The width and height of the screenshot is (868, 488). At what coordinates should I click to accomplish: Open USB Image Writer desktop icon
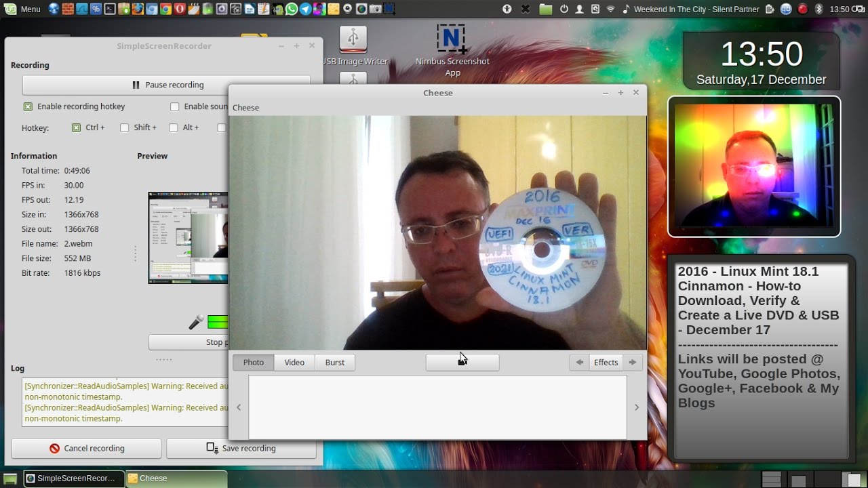[353, 47]
